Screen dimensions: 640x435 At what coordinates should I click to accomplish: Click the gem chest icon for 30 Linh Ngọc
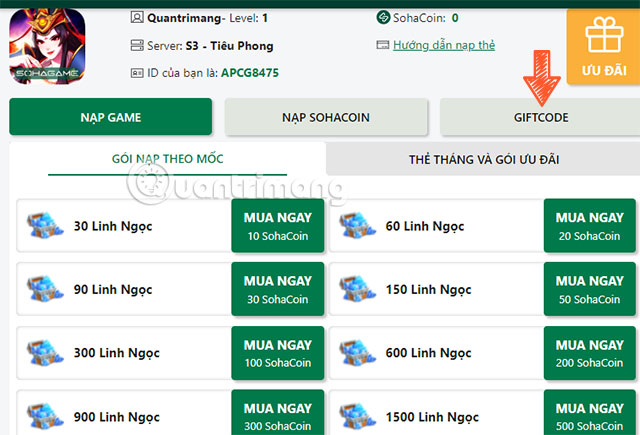pos(45,225)
